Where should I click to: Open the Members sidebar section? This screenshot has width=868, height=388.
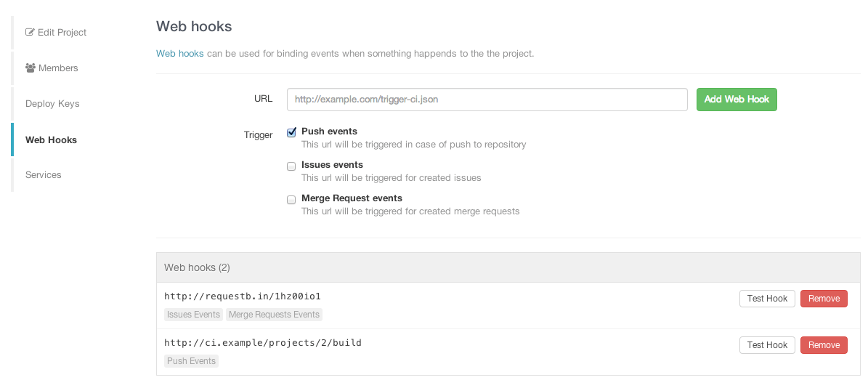click(x=57, y=68)
